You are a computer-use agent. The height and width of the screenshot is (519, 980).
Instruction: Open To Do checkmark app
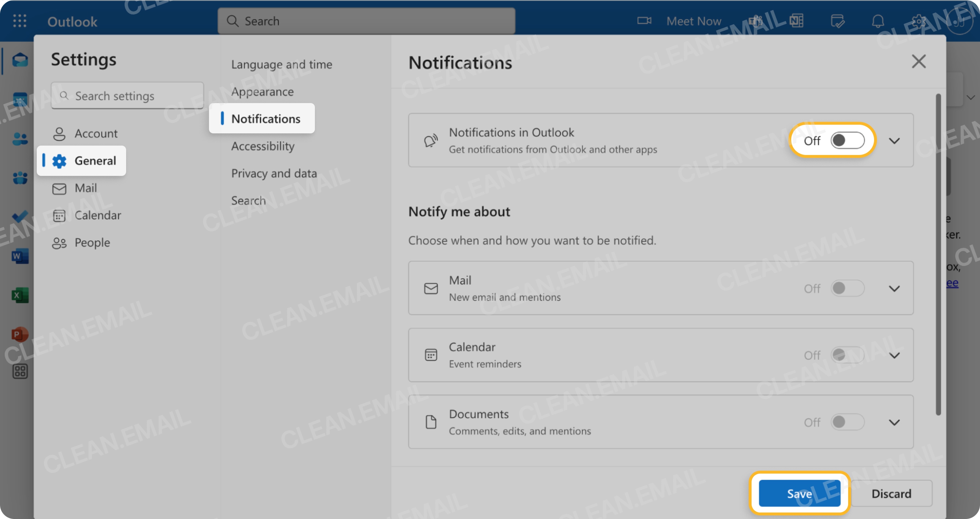coord(20,217)
